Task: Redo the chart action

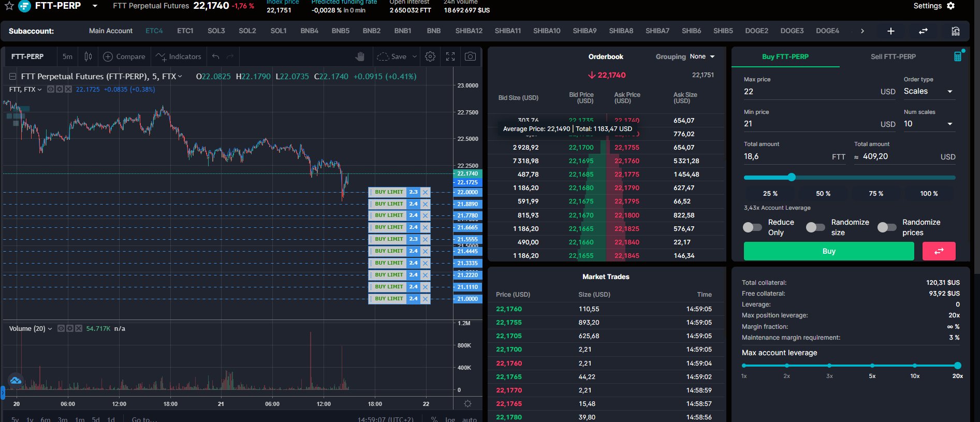Action: (230, 56)
